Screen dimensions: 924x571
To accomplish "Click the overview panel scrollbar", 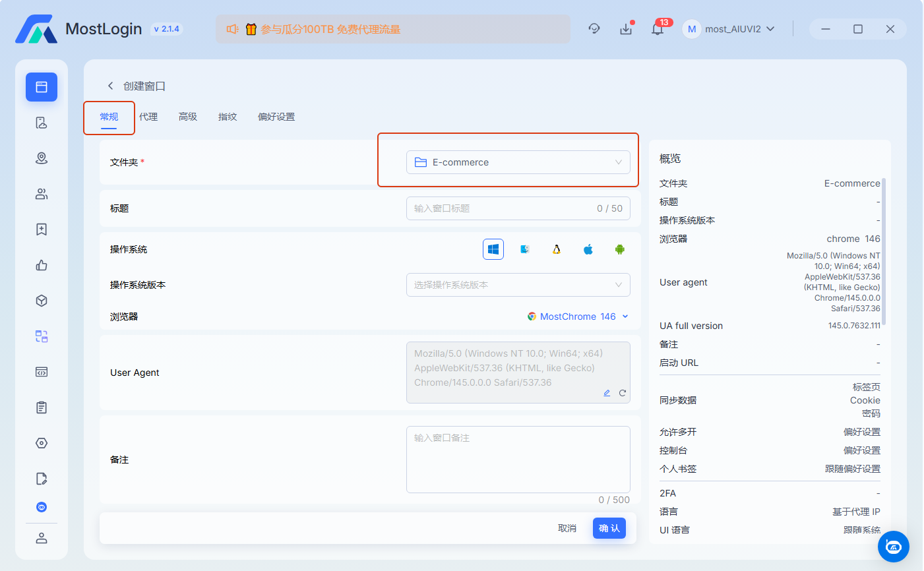I will (x=884, y=251).
